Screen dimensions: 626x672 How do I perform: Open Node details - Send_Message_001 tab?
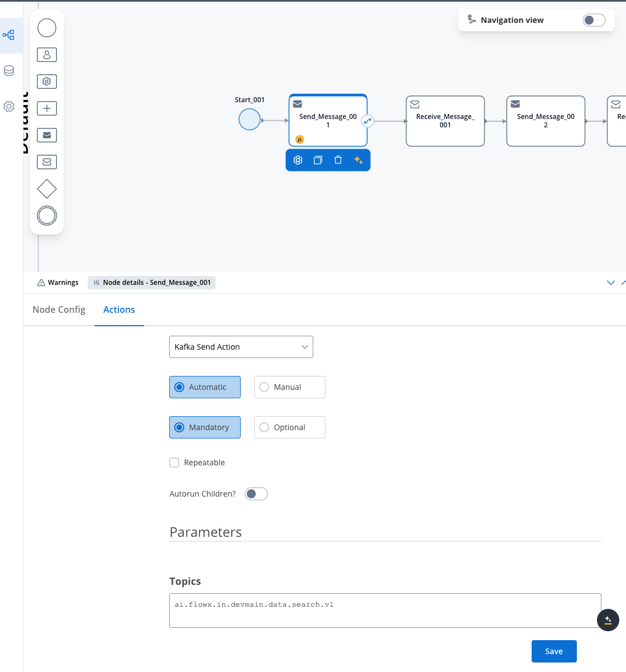point(152,283)
